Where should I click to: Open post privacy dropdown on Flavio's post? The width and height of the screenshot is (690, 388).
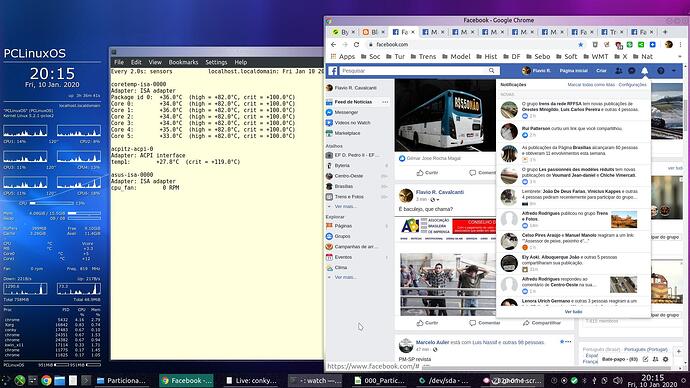click(x=435, y=200)
